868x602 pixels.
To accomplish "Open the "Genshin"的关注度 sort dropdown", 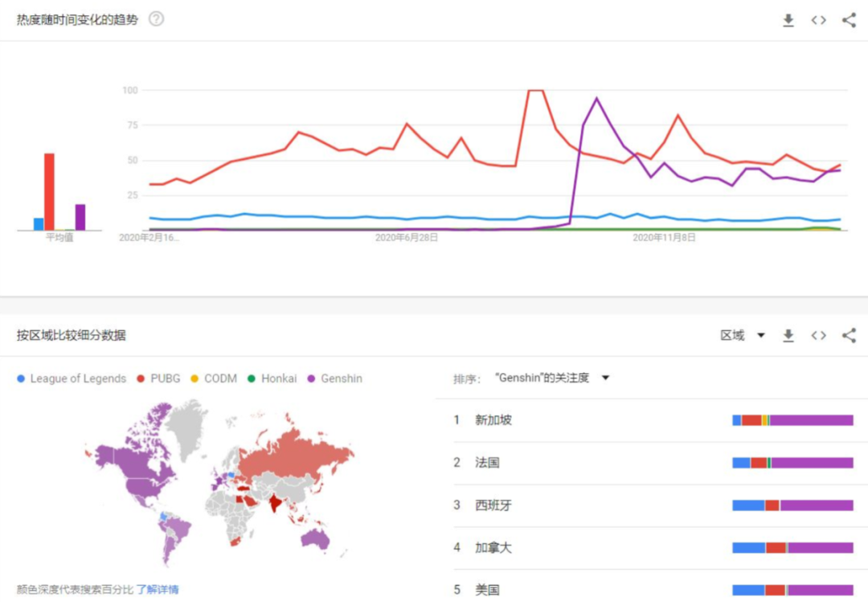I will pos(552,378).
